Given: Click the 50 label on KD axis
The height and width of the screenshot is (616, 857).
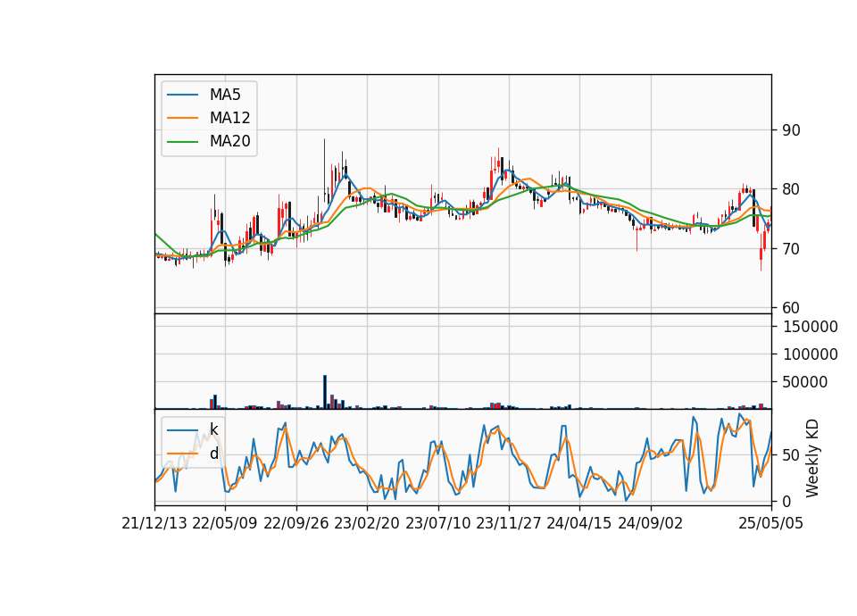Looking at the screenshot, I should 791,455.
